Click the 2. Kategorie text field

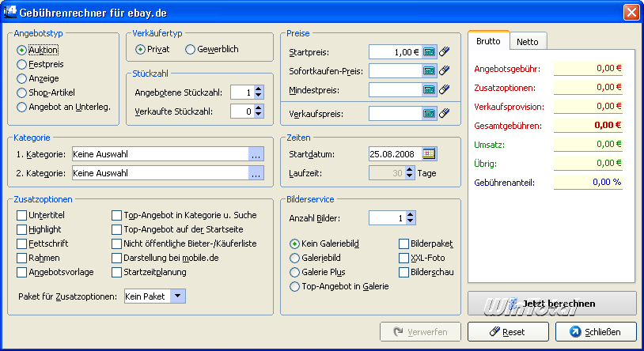161,173
